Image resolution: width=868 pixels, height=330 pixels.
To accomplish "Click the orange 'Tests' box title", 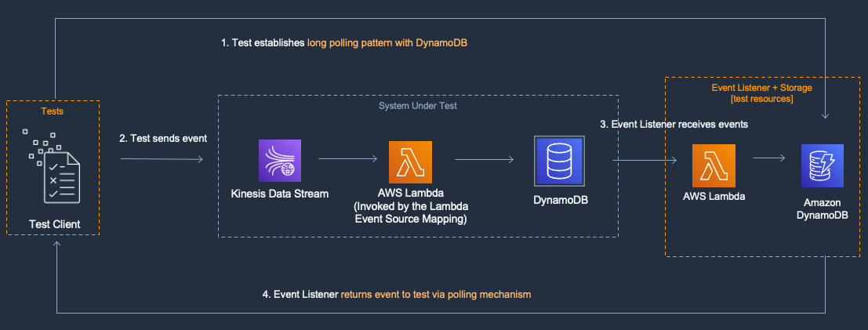I will pyautogui.click(x=53, y=111).
